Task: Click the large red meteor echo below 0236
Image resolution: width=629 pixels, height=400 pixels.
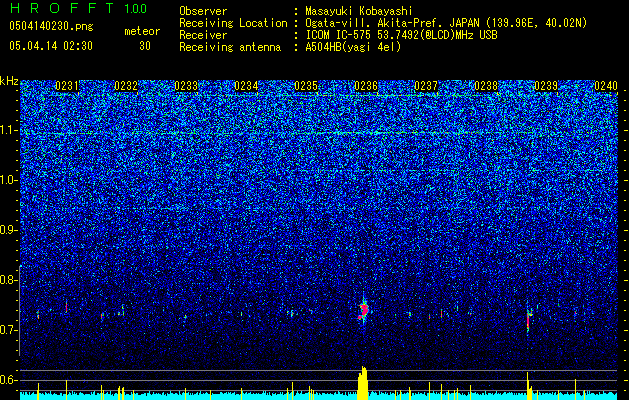Action: coord(364,311)
